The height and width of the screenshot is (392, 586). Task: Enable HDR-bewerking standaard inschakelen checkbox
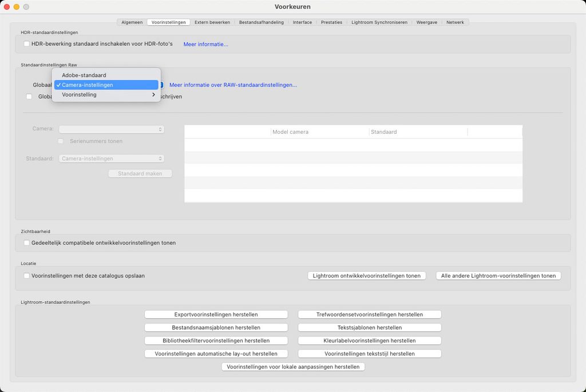(26, 43)
